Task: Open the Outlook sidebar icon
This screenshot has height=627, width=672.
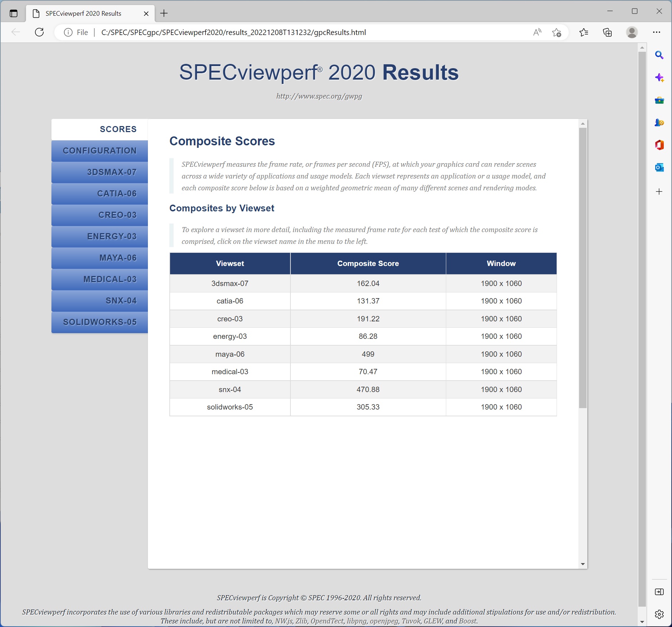Action: point(659,167)
